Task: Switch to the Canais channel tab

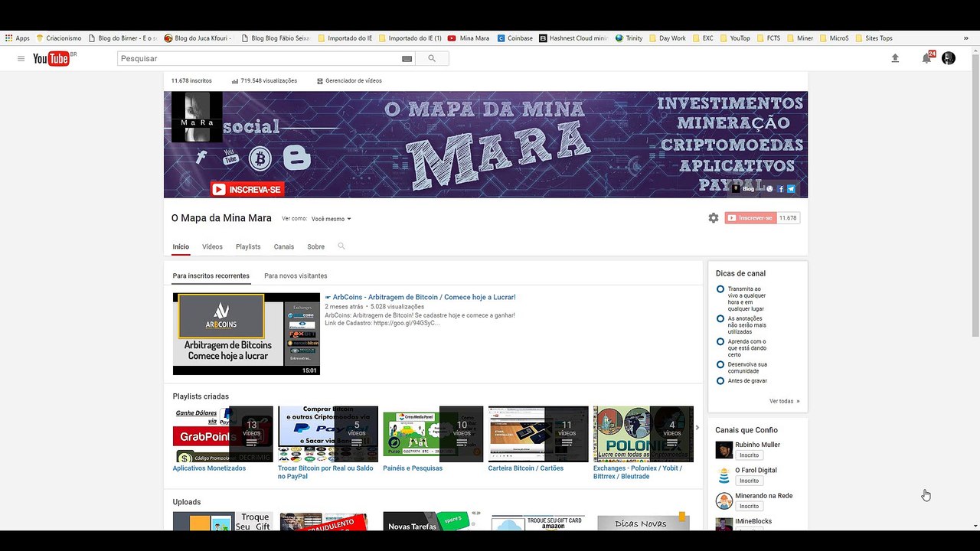Action: 284,246
